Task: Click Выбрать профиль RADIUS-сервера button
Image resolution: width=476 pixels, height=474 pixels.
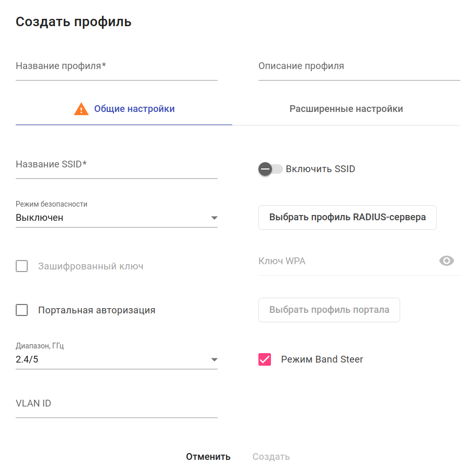Action: (347, 217)
